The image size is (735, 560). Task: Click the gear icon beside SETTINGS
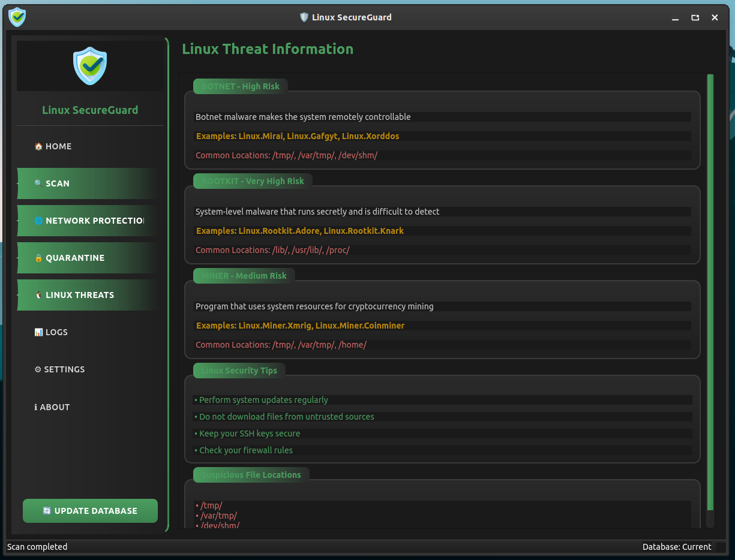click(x=38, y=369)
